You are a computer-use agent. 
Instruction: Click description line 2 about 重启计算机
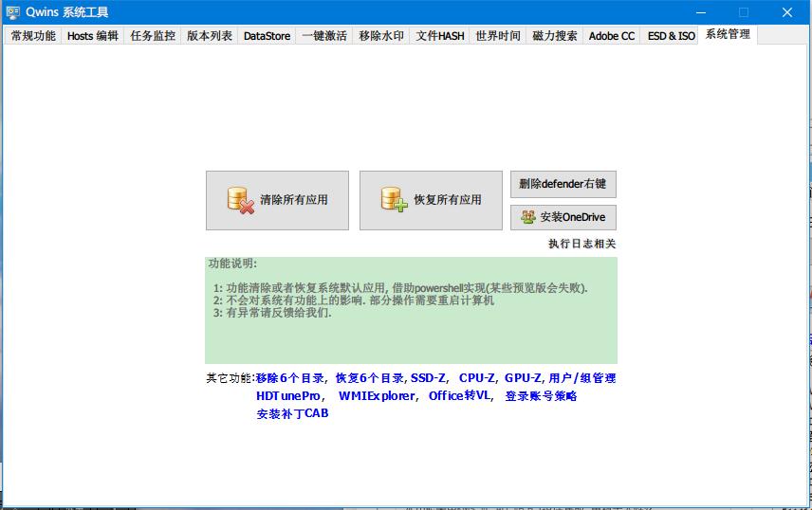[x=354, y=301]
